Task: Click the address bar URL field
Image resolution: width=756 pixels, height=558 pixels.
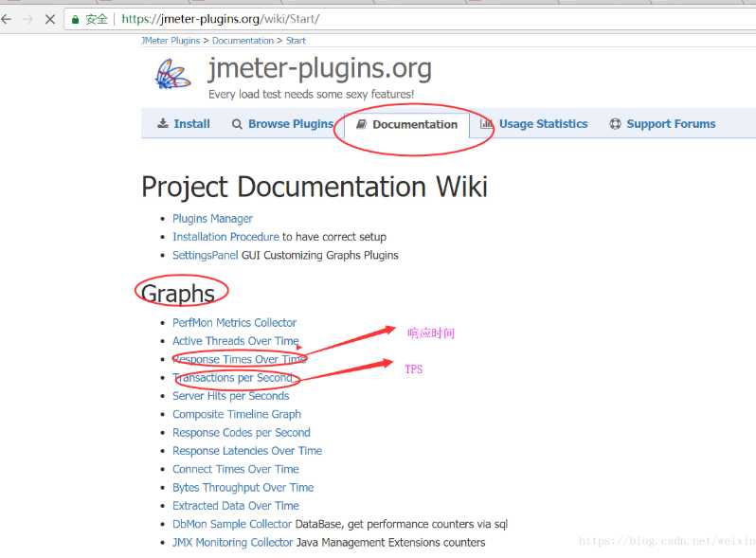Action: tap(410, 19)
